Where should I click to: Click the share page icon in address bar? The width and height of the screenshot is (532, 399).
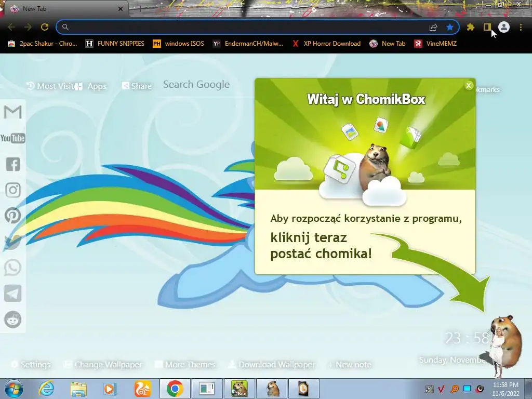433,27
